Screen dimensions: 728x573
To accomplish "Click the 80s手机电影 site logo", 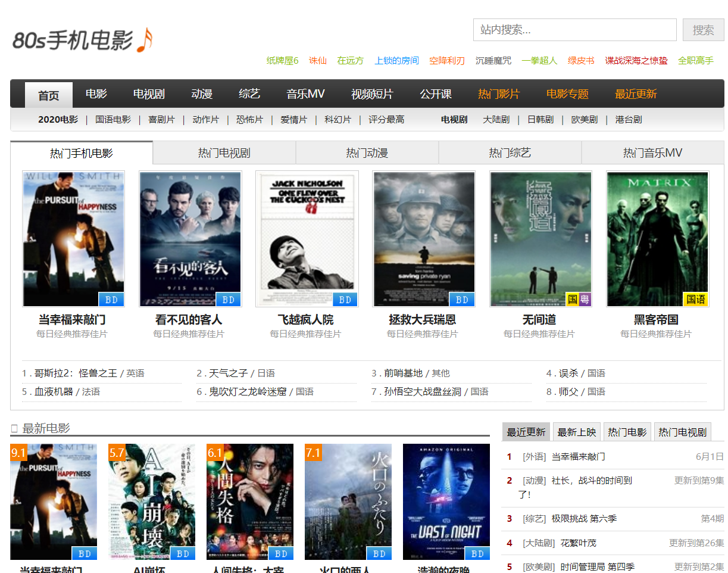I will 82,40.
